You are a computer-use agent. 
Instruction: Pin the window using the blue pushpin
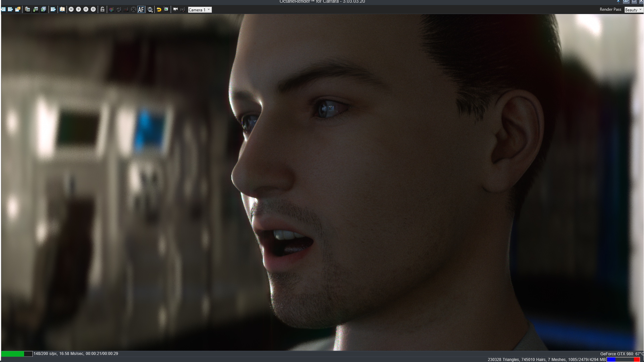coord(618,2)
